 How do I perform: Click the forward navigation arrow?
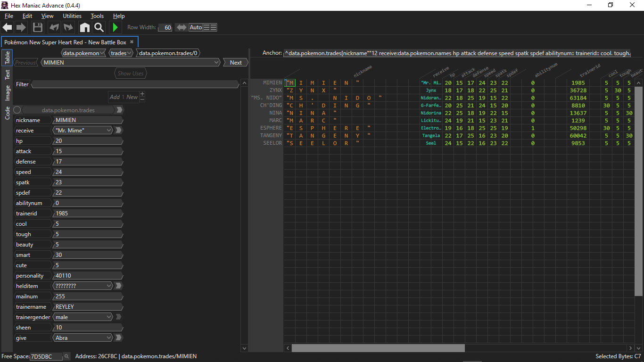tap(21, 27)
